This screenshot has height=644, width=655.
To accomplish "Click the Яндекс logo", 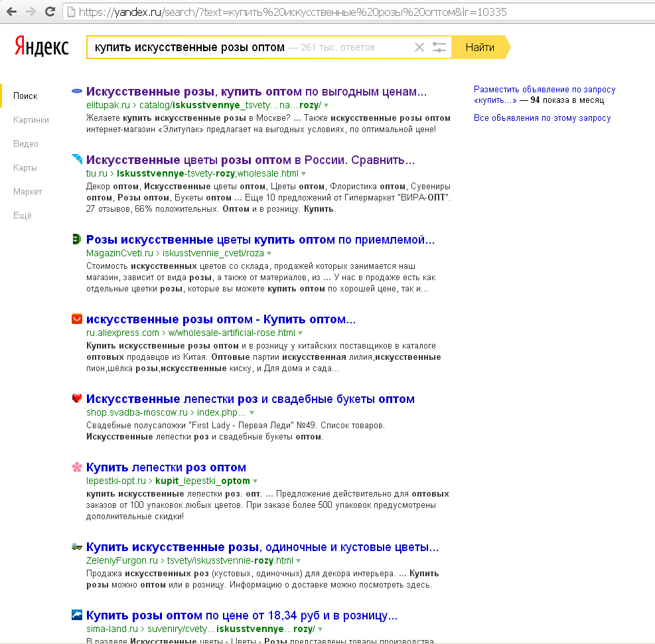I will coord(41,46).
